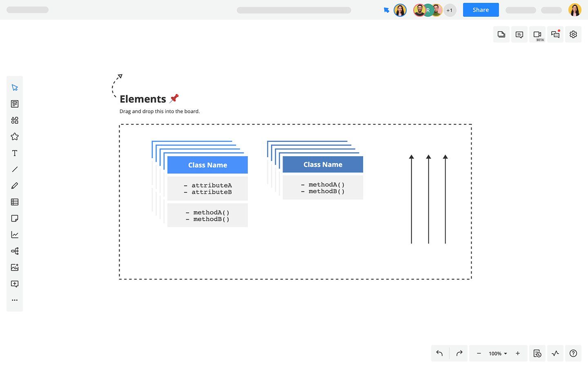The width and height of the screenshot is (588, 368).
Task: Click the Share button
Action: pyautogui.click(x=481, y=10)
